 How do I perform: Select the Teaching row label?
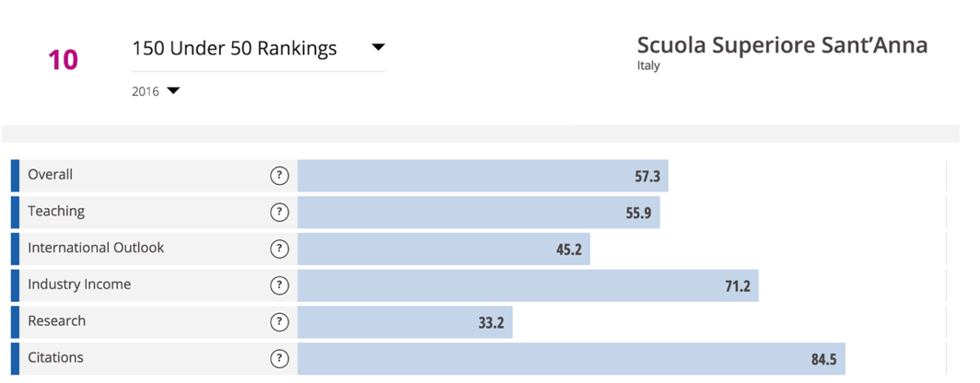(x=56, y=212)
